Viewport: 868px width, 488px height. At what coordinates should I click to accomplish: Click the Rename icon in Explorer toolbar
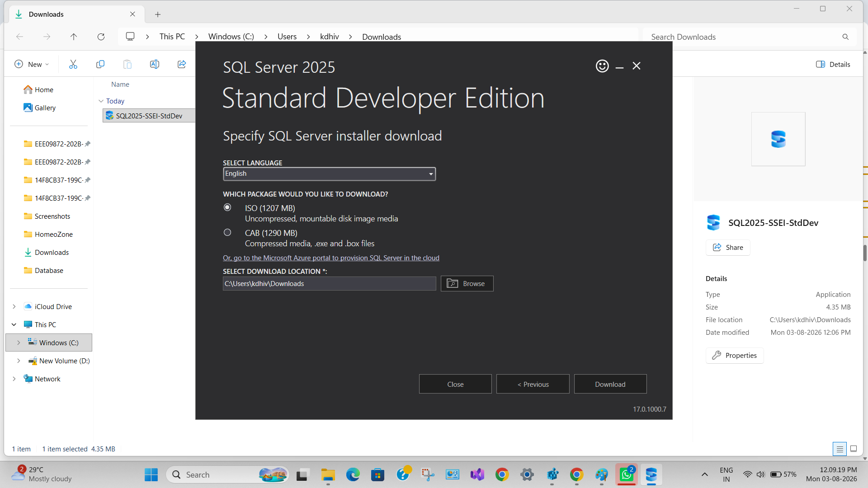click(155, 64)
